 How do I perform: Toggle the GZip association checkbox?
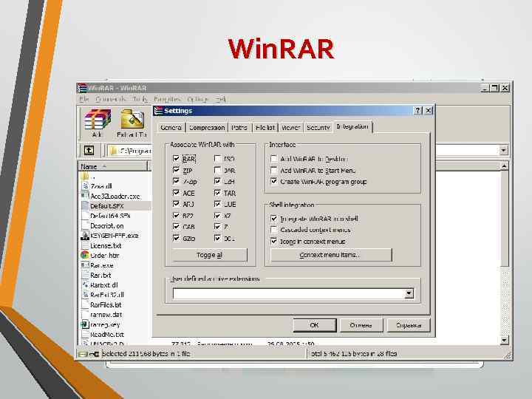[x=176, y=238]
